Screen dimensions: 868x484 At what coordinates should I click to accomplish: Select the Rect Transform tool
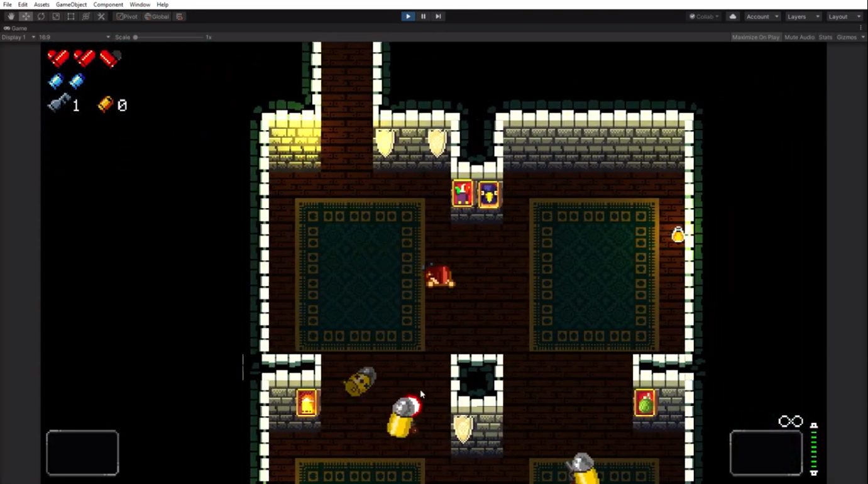pyautogui.click(x=71, y=16)
